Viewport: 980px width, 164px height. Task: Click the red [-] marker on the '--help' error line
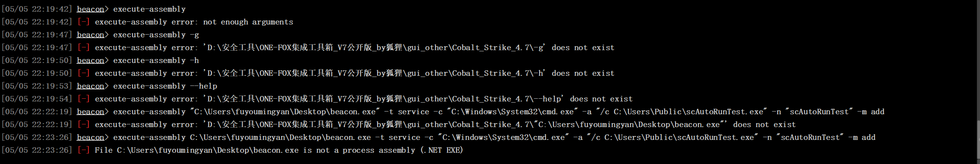coord(84,99)
